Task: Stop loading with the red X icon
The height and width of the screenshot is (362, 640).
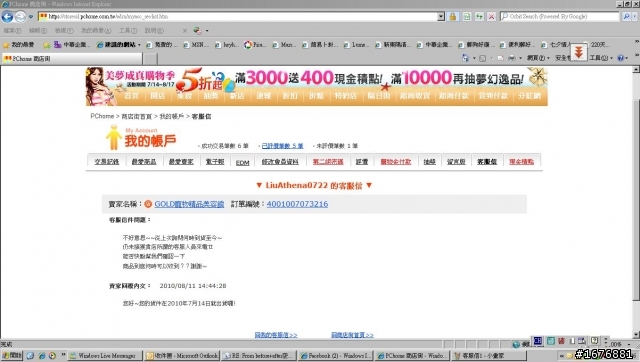Action: coord(491,17)
